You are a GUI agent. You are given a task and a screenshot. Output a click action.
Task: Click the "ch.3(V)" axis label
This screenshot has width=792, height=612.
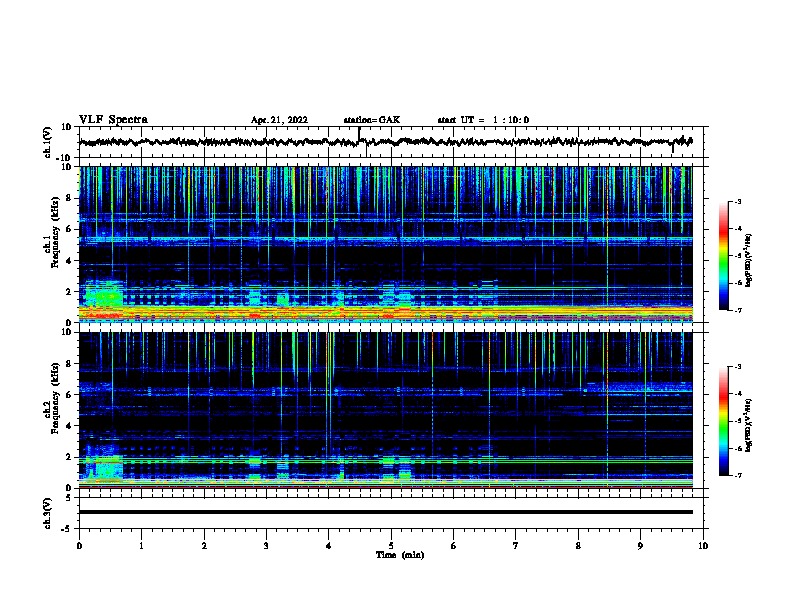(x=48, y=513)
